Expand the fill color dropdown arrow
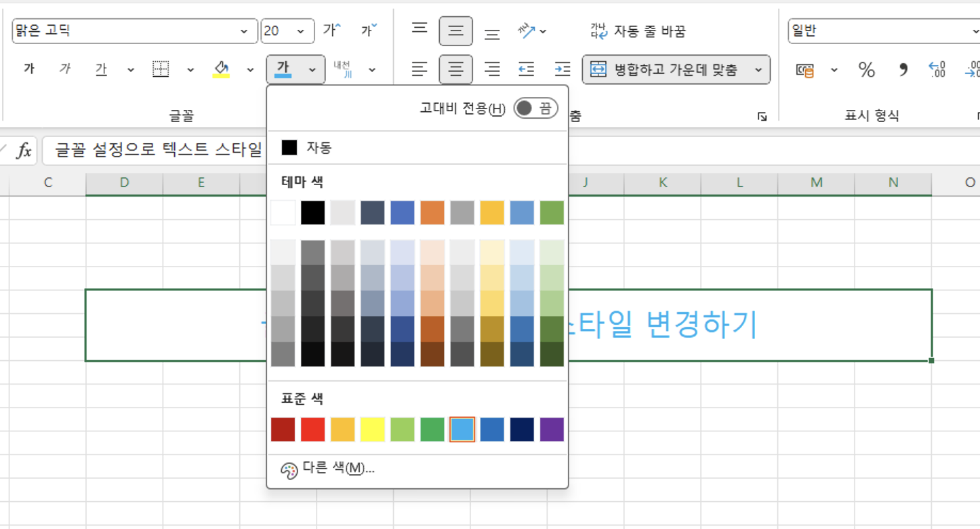The width and height of the screenshot is (980, 529). 250,69
